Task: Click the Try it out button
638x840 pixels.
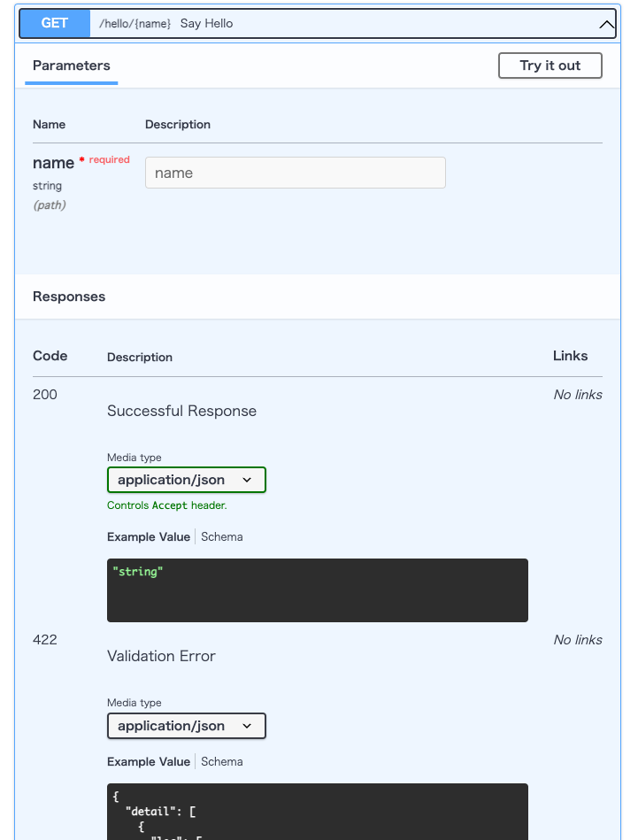Action: click(x=550, y=66)
